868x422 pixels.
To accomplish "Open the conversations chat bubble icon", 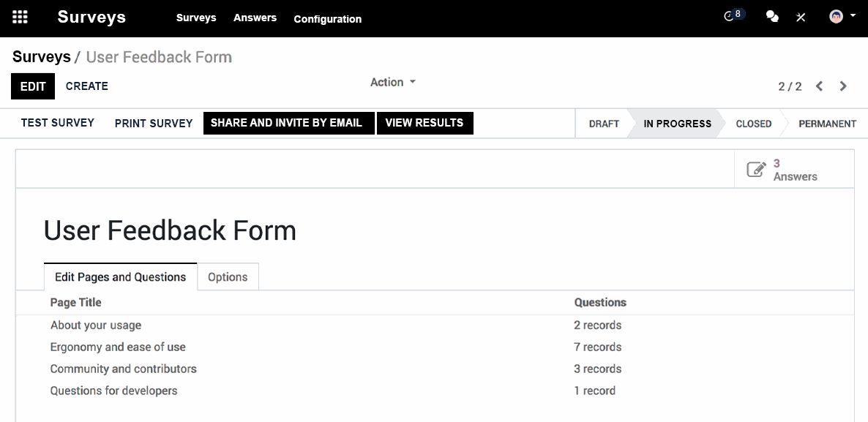I will coord(772,17).
